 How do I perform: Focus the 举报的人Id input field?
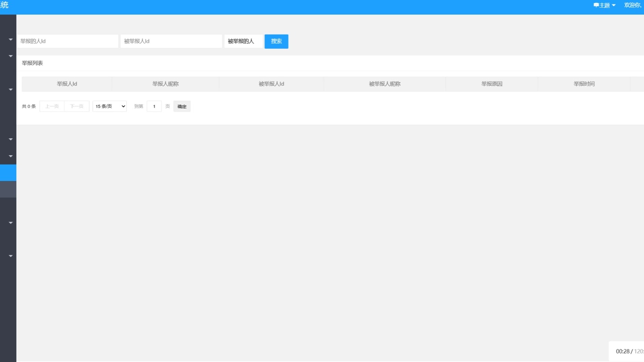point(67,41)
